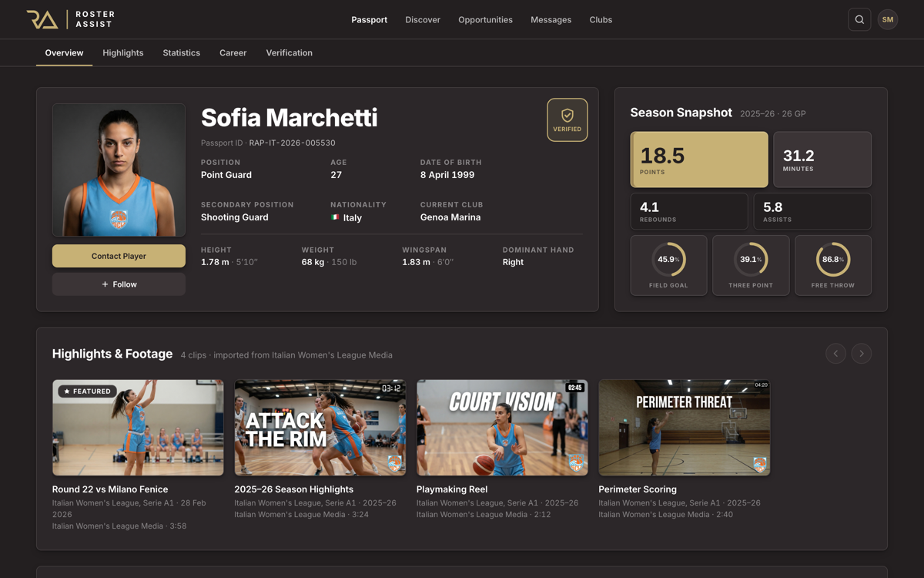Click Passport ID RAP-IT-2026-005530

pos(268,143)
